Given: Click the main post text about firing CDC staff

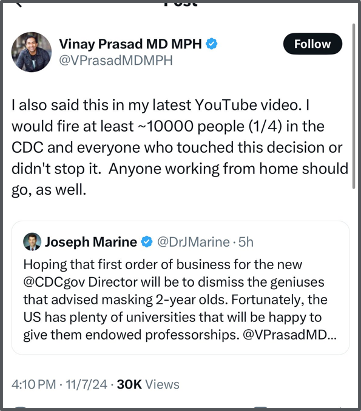Looking at the screenshot, I should tap(180, 147).
